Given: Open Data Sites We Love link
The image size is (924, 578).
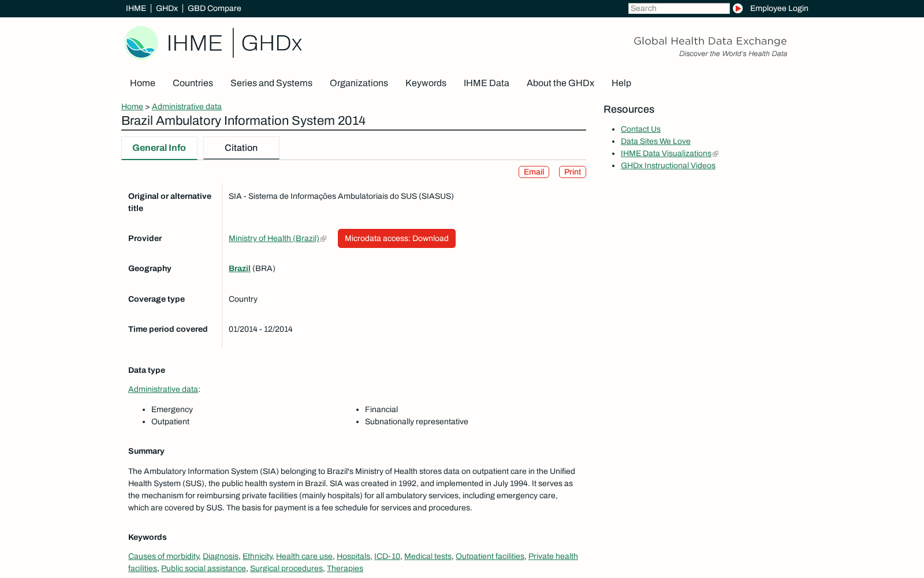Looking at the screenshot, I should tap(655, 141).
